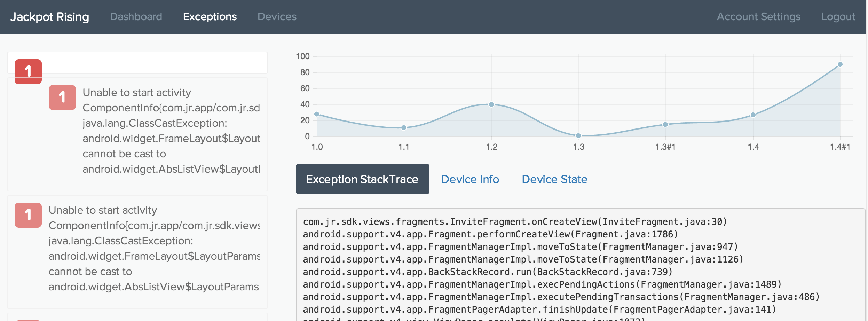Click the Logout link

(838, 17)
